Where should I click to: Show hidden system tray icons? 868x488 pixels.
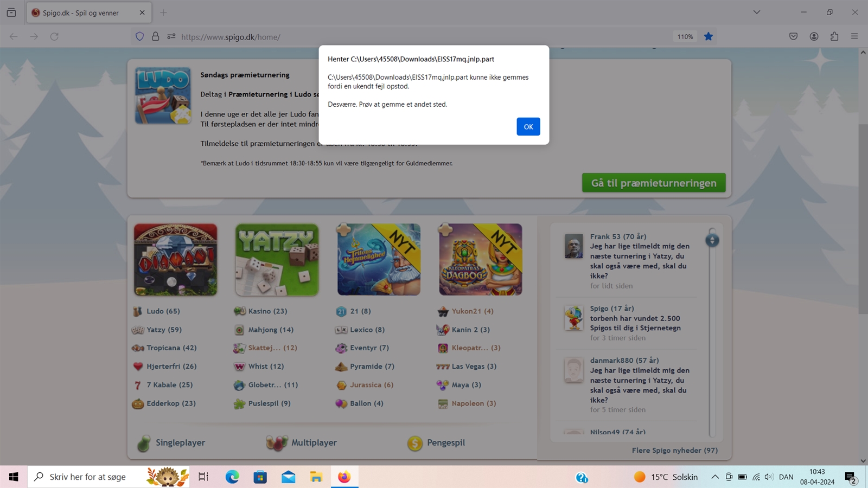pos(714,477)
